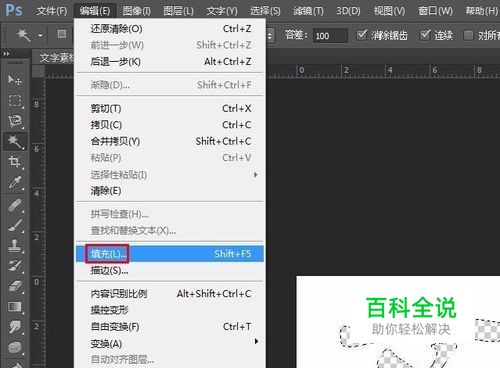Viewport: 500px width, 368px height.
Task: Choose 还原清除(O) from Edit menu
Action: click(170, 29)
